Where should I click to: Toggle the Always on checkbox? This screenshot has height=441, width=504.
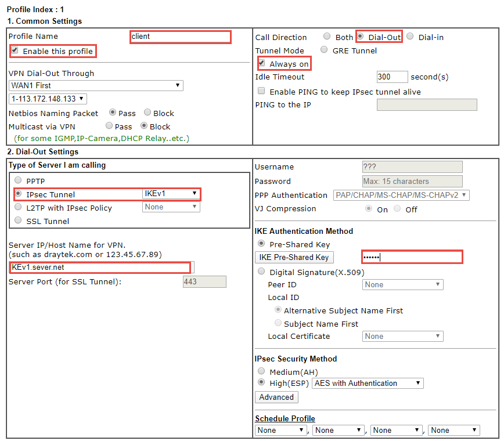[261, 63]
